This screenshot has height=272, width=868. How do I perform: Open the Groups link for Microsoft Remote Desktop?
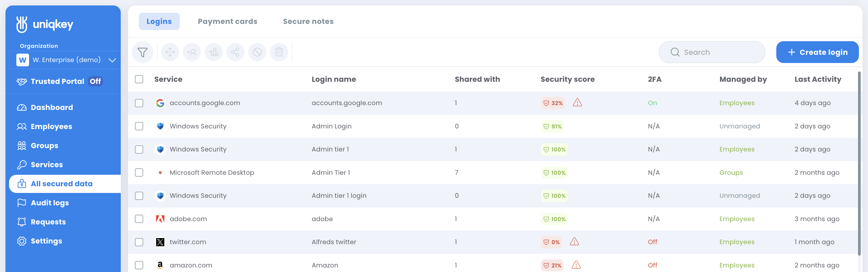click(731, 173)
